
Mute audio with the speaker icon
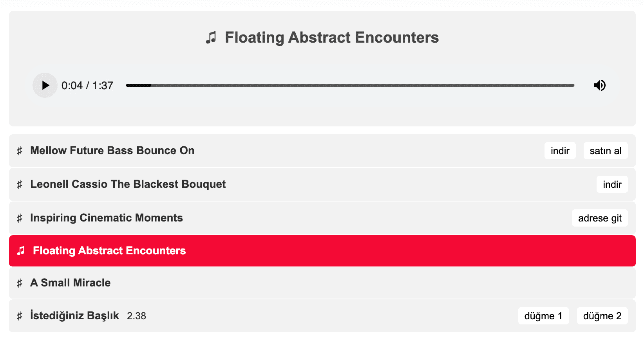[x=599, y=85]
